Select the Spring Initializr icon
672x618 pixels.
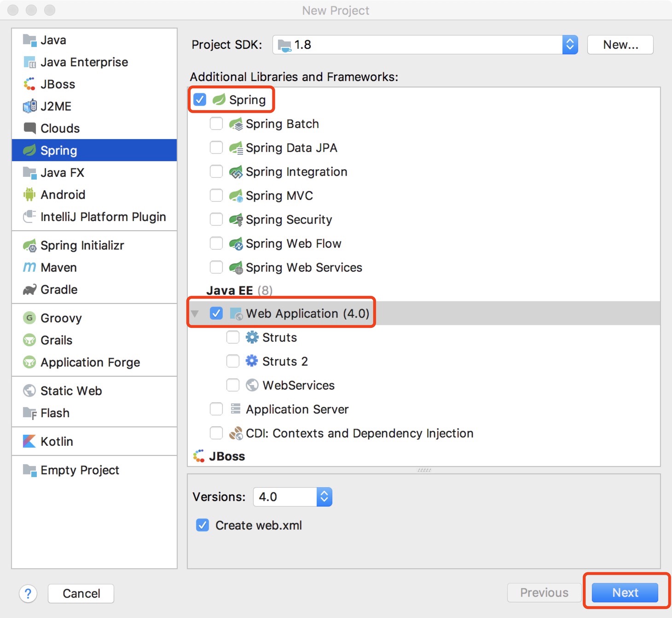(29, 245)
